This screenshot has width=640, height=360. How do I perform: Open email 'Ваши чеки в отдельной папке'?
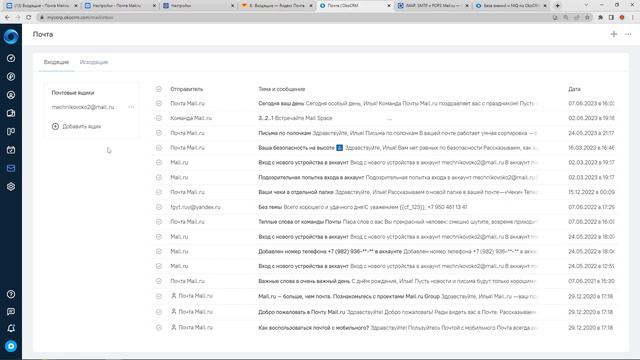pos(385,192)
